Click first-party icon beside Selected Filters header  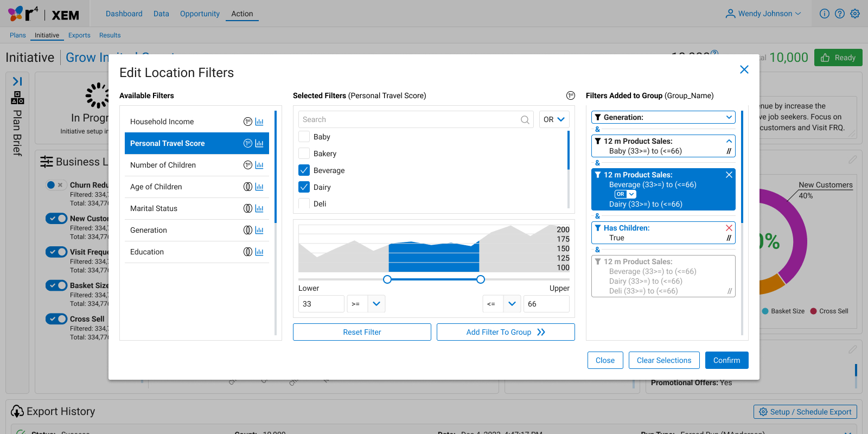[571, 95]
